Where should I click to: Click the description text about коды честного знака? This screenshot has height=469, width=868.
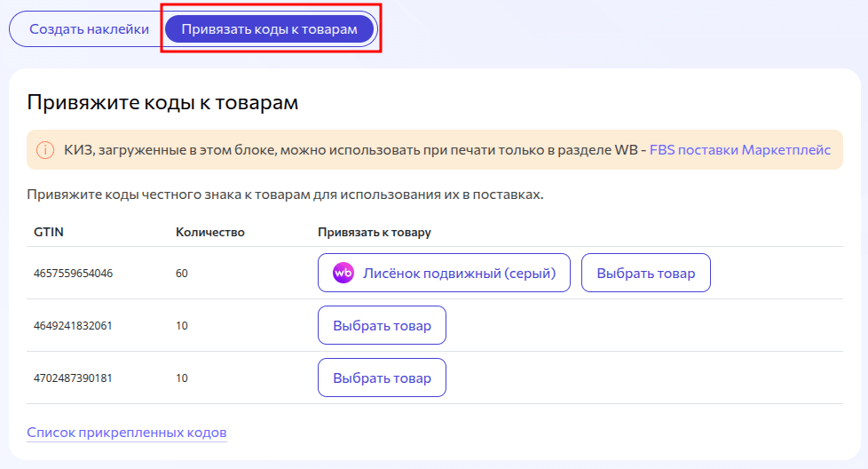point(284,195)
